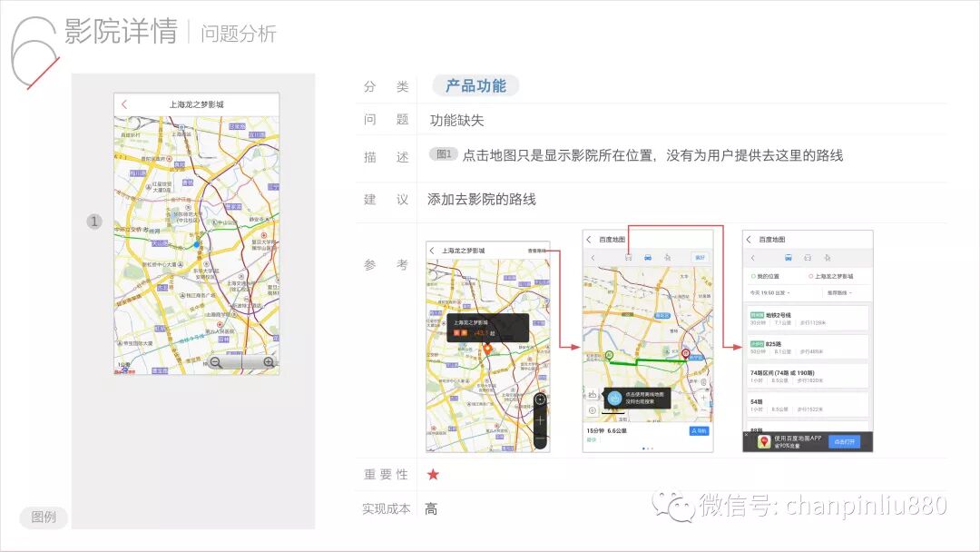
Task: Click 我的位置 origin field
Action: (766, 276)
